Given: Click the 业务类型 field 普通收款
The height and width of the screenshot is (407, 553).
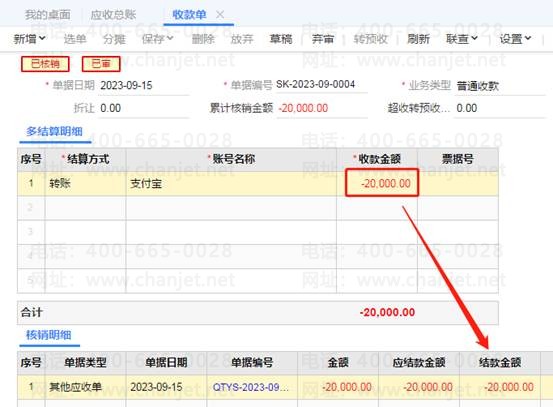Looking at the screenshot, I should (500, 86).
